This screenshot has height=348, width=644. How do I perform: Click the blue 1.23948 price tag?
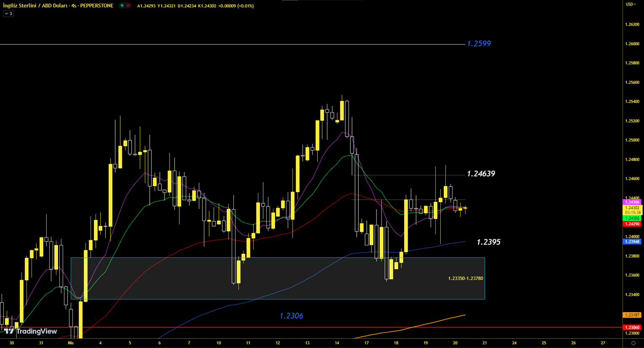click(x=632, y=242)
